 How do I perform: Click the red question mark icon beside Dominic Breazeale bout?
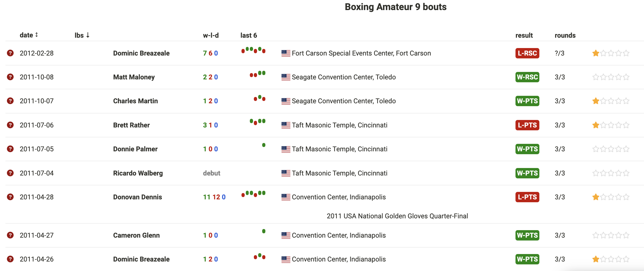(x=10, y=53)
